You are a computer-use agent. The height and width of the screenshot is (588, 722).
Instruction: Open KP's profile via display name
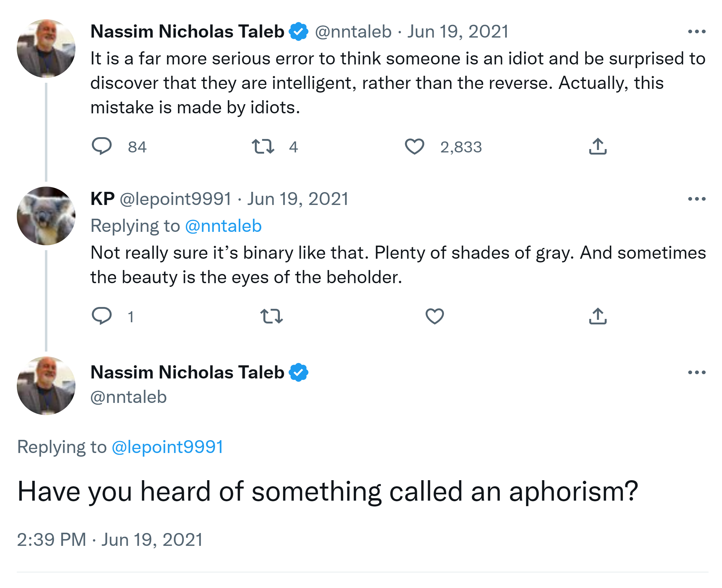[x=102, y=199]
